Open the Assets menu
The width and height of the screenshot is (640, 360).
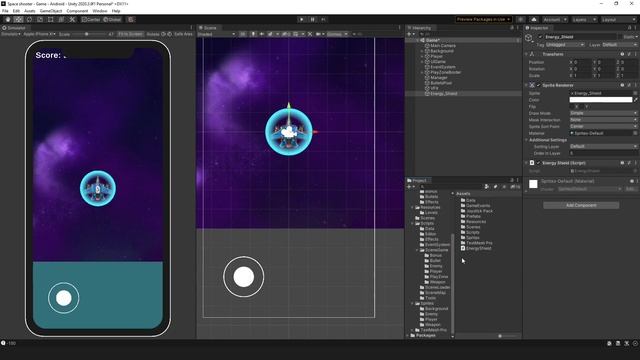click(x=29, y=11)
